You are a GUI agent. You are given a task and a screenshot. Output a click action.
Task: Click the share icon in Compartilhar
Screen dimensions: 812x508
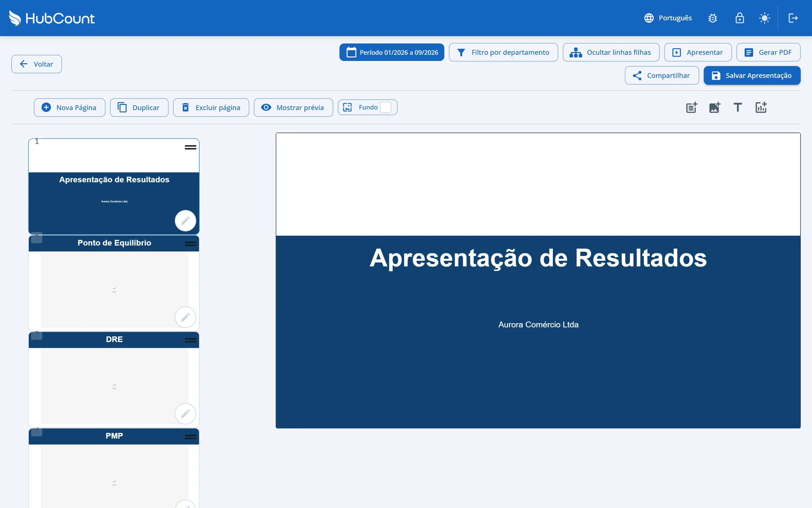click(637, 76)
